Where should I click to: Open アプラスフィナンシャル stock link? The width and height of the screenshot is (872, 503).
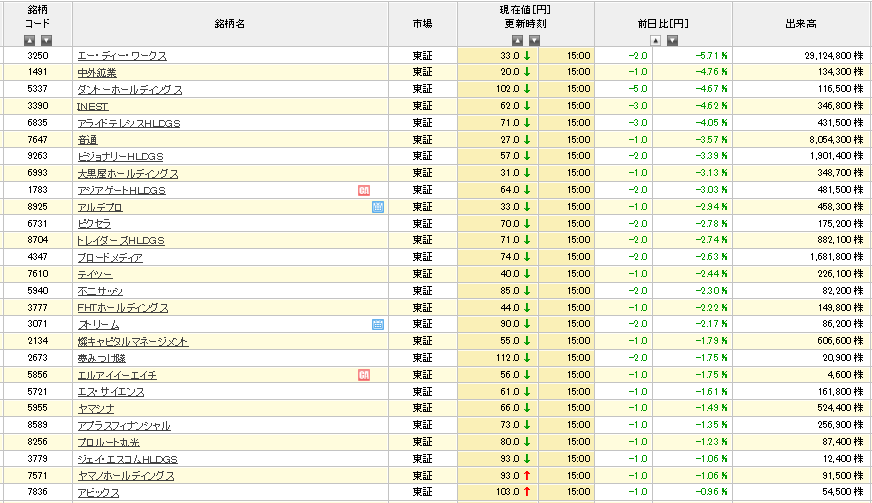click(124, 426)
